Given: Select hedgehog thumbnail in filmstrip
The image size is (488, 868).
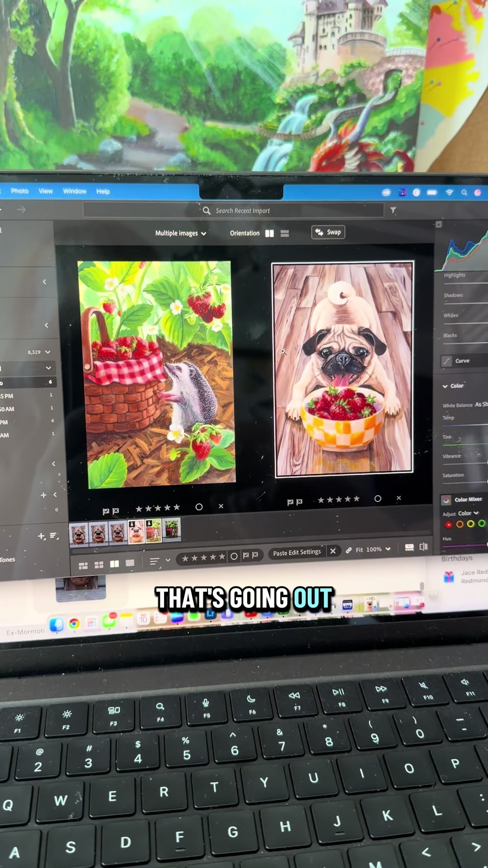Looking at the screenshot, I should (x=153, y=531).
